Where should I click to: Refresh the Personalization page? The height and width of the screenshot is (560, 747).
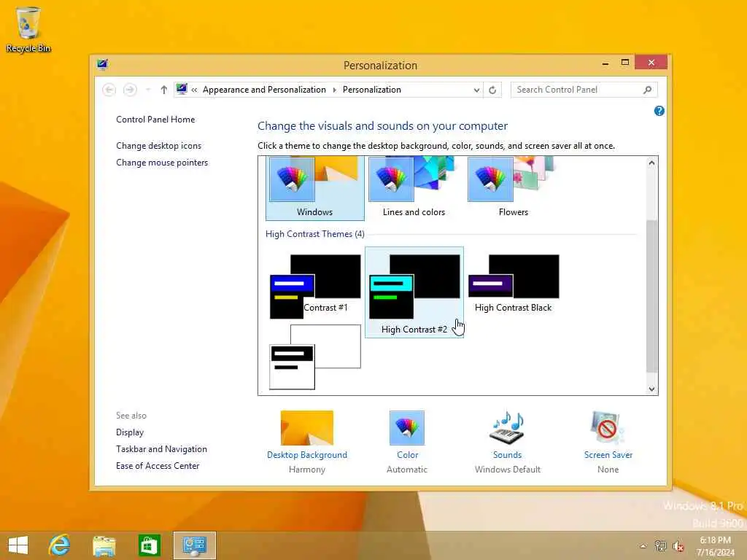pos(492,90)
